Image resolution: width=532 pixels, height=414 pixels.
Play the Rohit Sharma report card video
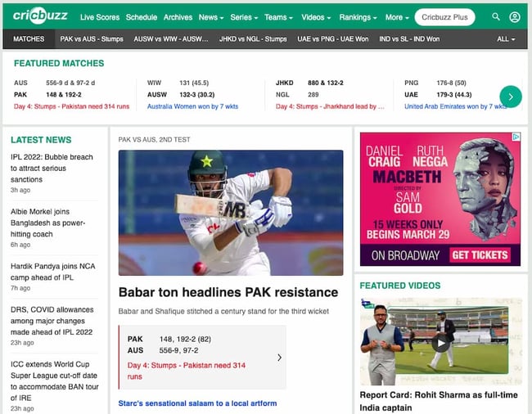tap(440, 343)
